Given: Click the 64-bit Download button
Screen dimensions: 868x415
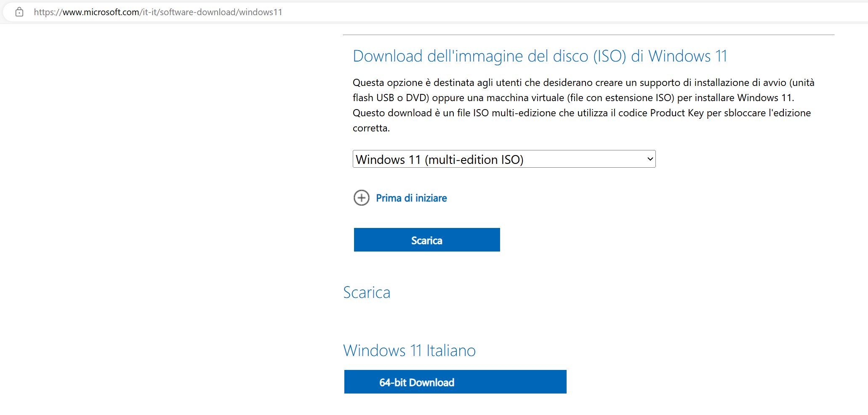Looking at the screenshot, I should pyautogui.click(x=455, y=382).
